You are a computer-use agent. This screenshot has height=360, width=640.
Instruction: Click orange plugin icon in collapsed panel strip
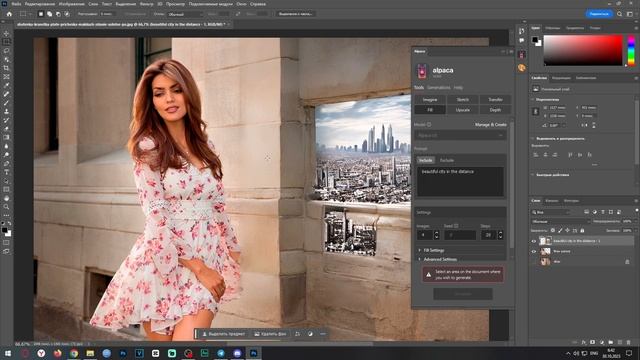(x=522, y=68)
